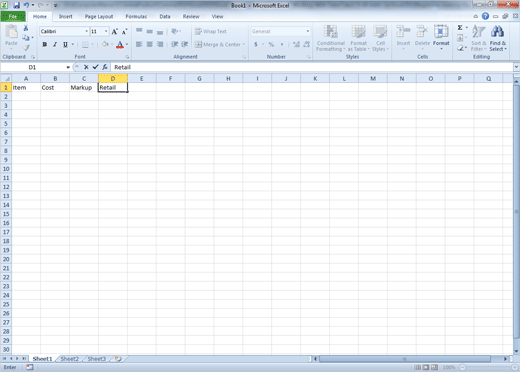520x372 pixels.
Task: Click the Format Painter brush icon
Action: (26, 47)
